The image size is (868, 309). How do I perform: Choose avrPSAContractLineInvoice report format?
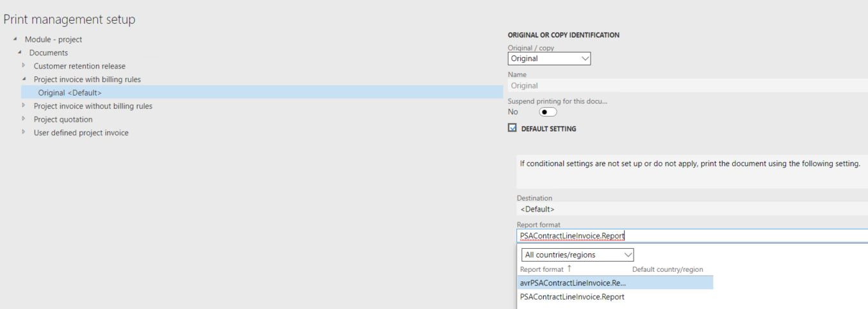(615, 283)
